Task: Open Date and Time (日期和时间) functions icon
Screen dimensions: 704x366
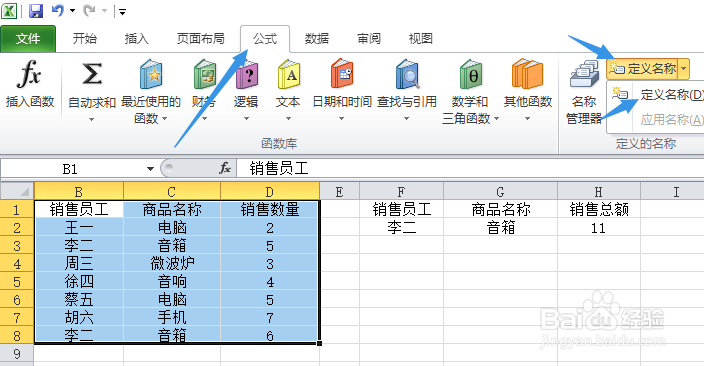Action: coord(342,74)
